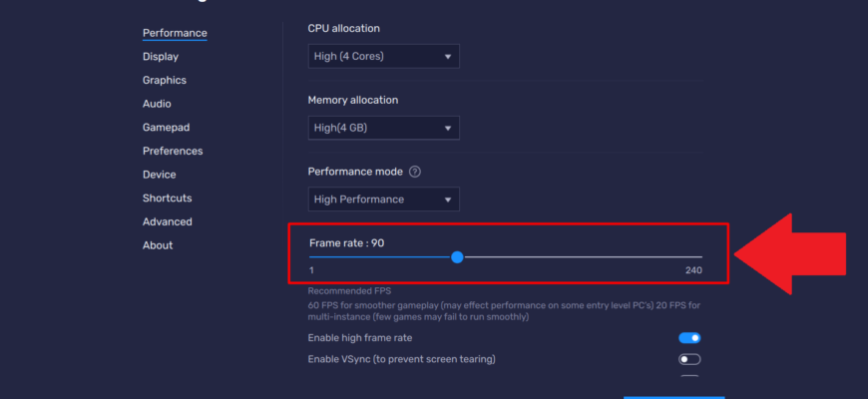
Task: Switch to the Display settings tab
Action: tap(161, 57)
